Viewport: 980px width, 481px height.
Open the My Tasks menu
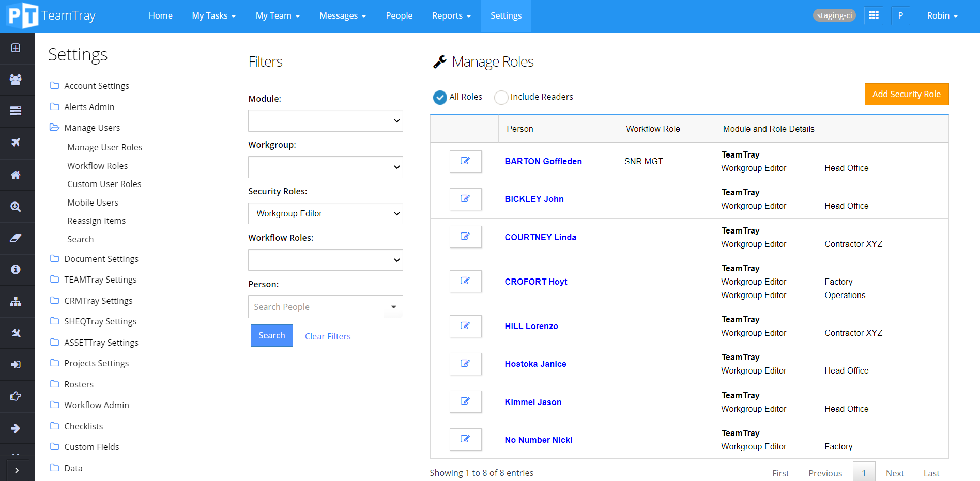point(214,16)
